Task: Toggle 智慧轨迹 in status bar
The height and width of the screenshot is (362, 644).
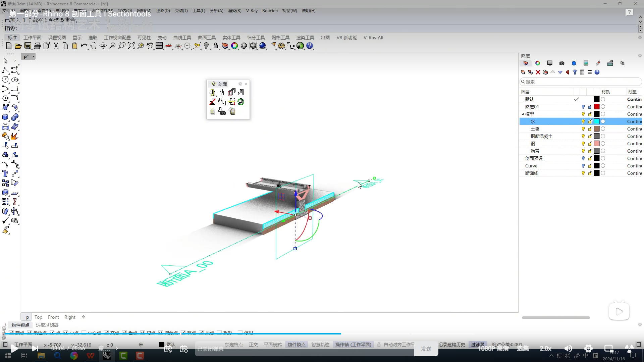Action: (x=320, y=345)
